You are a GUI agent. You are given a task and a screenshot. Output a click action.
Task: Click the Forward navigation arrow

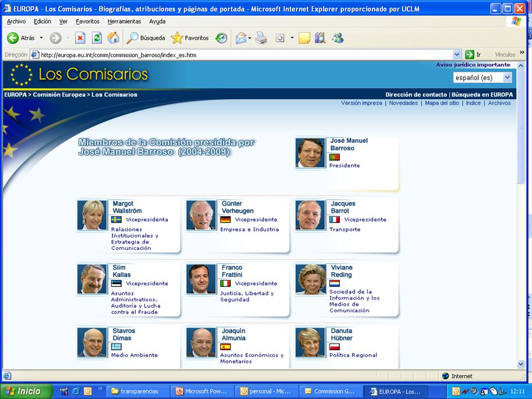point(55,38)
